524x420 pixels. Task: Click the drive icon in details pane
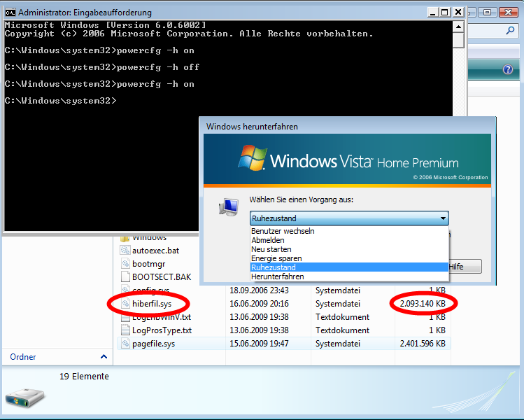coord(24,398)
